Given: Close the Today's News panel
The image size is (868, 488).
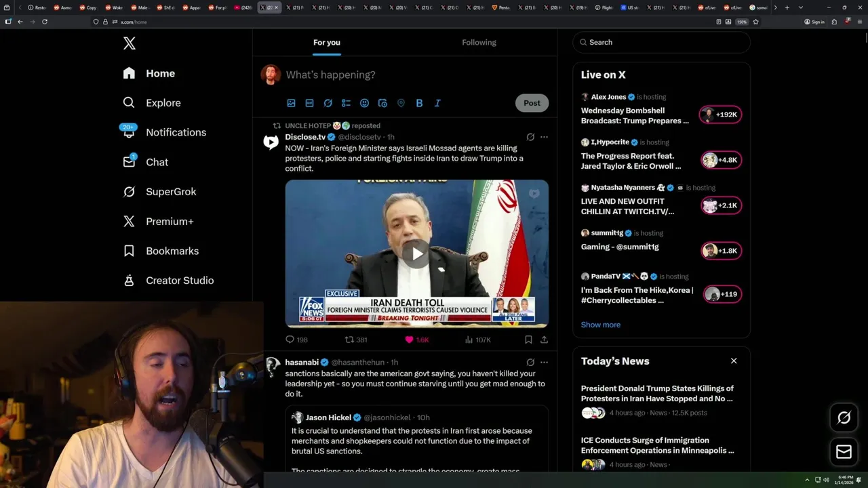Looking at the screenshot, I should pyautogui.click(x=734, y=361).
